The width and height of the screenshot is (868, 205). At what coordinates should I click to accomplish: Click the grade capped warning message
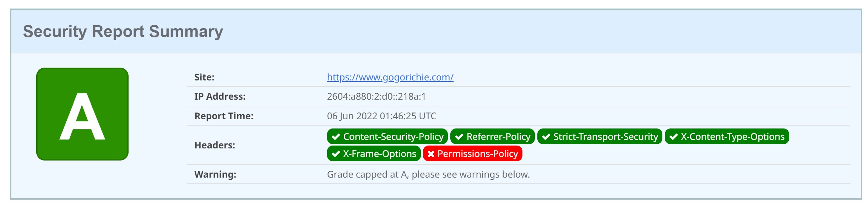click(x=428, y=174)
